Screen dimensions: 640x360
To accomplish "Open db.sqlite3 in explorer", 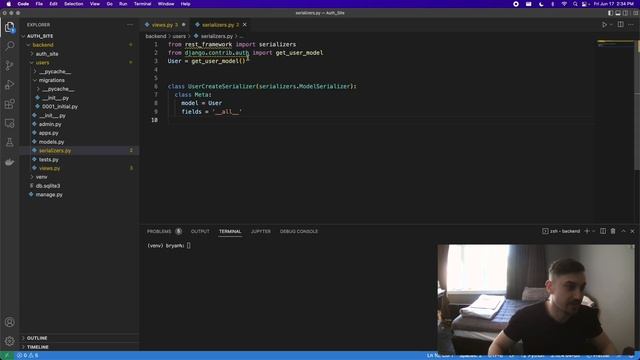I will (48, 186).
